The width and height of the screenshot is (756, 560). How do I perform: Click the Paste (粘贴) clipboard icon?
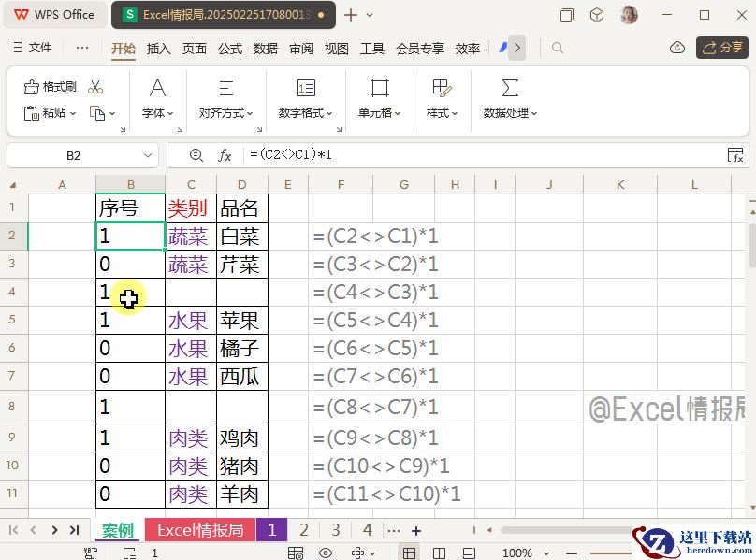(31, 113)
